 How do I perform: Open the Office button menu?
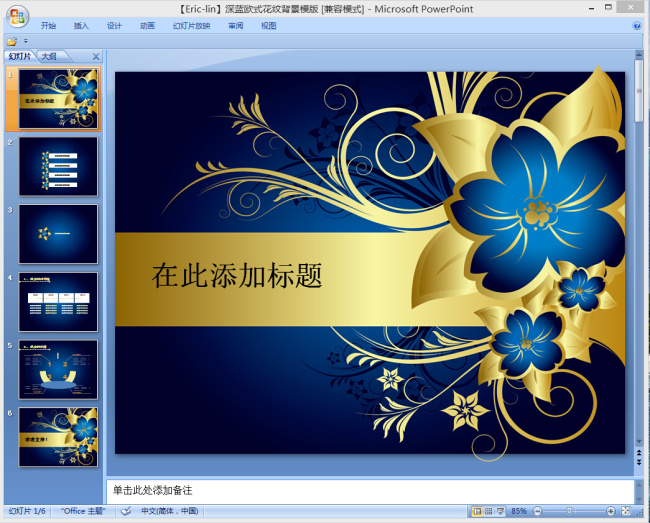(x=17, y=17)
